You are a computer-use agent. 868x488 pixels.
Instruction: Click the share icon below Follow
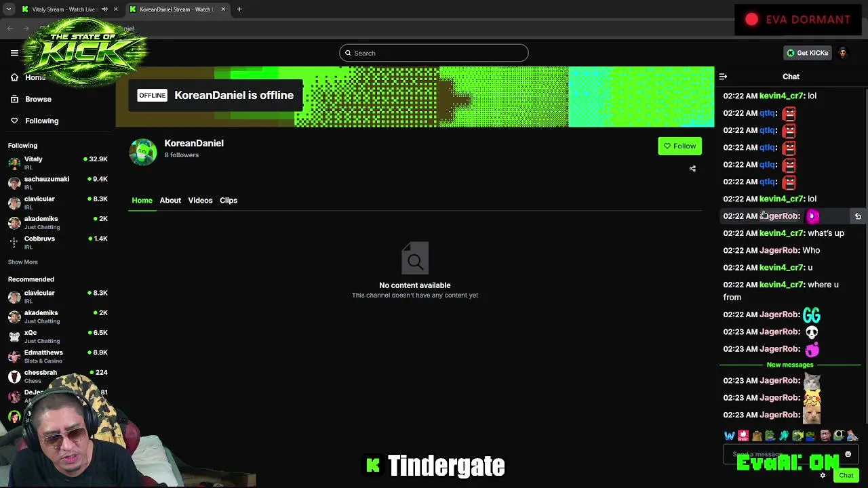(692, 169)
